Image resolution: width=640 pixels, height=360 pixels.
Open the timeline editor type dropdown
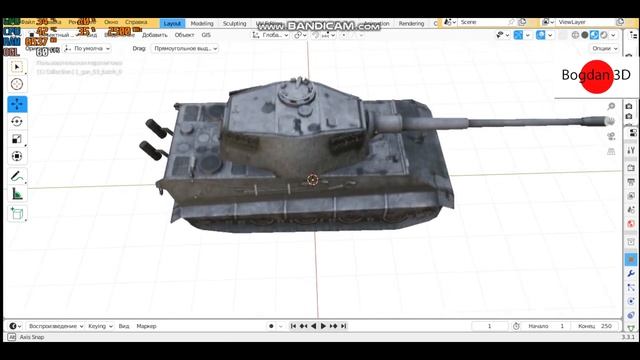point(15,326)
